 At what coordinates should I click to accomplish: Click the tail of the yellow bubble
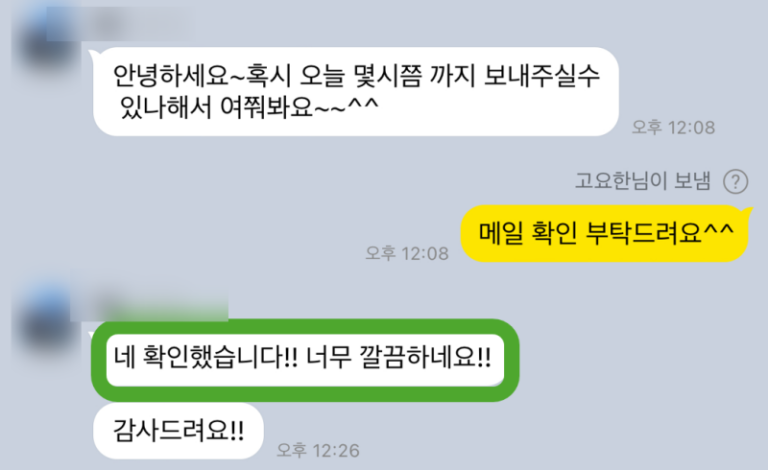[747, 212]
